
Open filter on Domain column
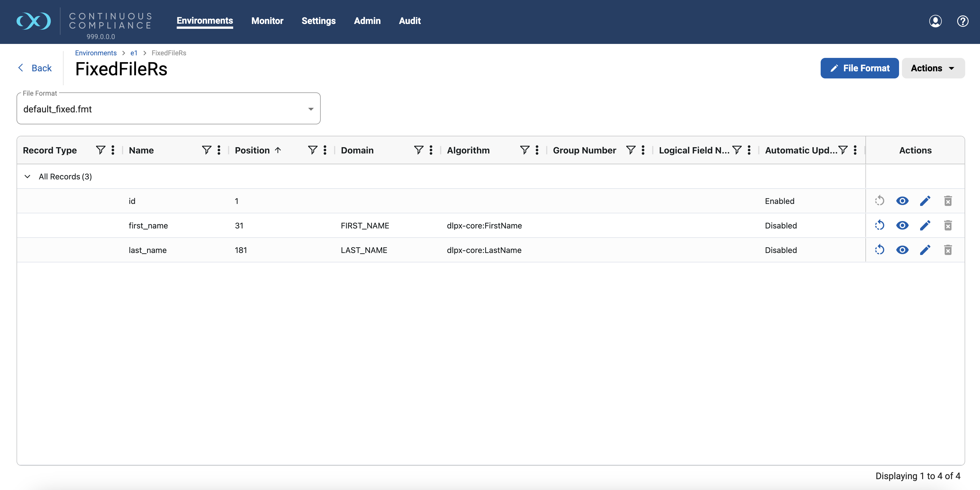(x=418, y=150)
